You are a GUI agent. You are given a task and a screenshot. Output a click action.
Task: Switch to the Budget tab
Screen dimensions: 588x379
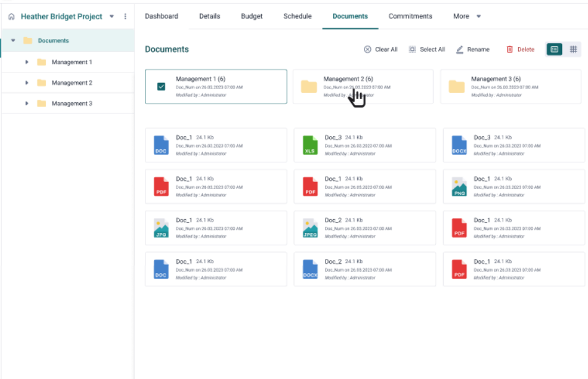tap(251, 16)
